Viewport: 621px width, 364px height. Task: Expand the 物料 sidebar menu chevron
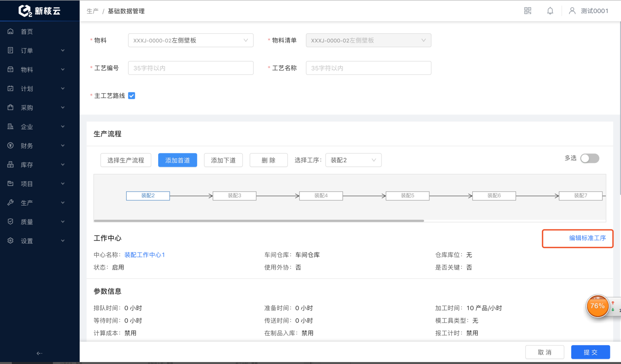click(63, 69)
